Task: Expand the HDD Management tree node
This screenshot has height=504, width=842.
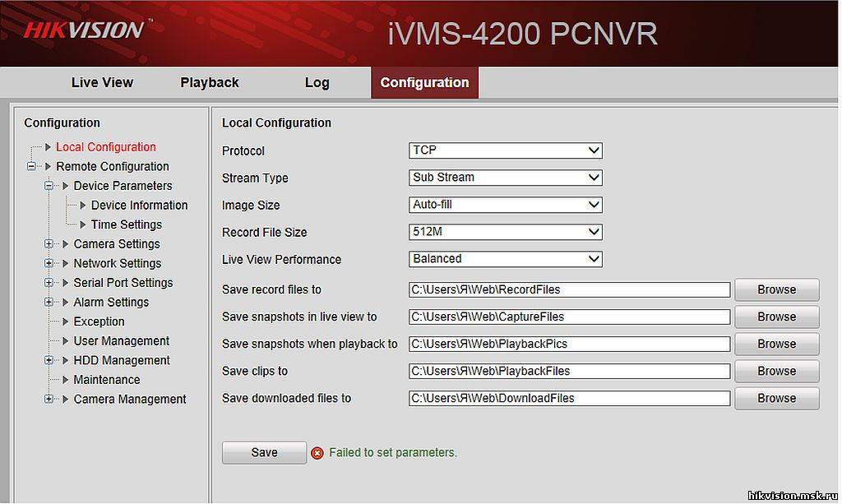Action: (x=49, y=360)
